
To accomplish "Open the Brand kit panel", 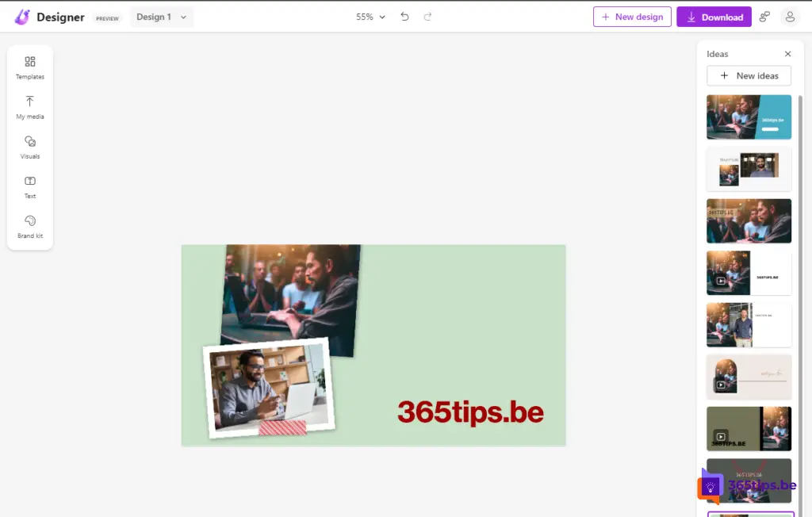I will (30, 227).
